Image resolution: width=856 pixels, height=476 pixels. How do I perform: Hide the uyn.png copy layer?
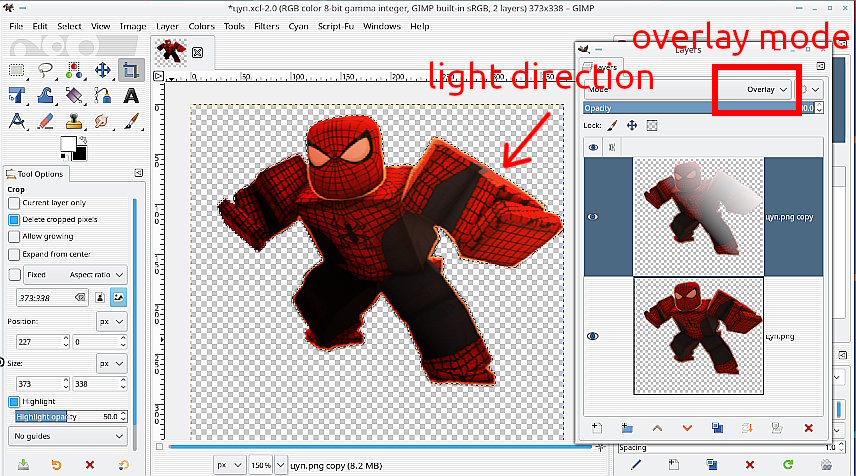593,215
